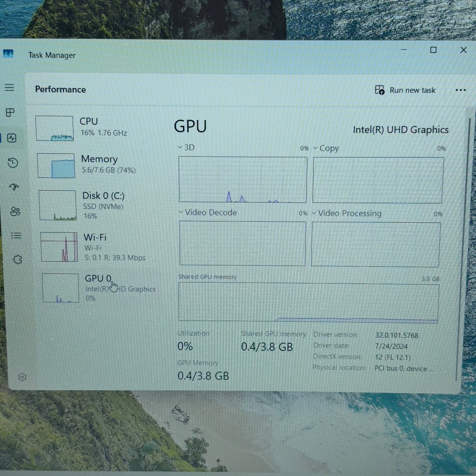The image size is (476, 476).
Task: Open the Startup apps page icon
Action: [14, 187]
